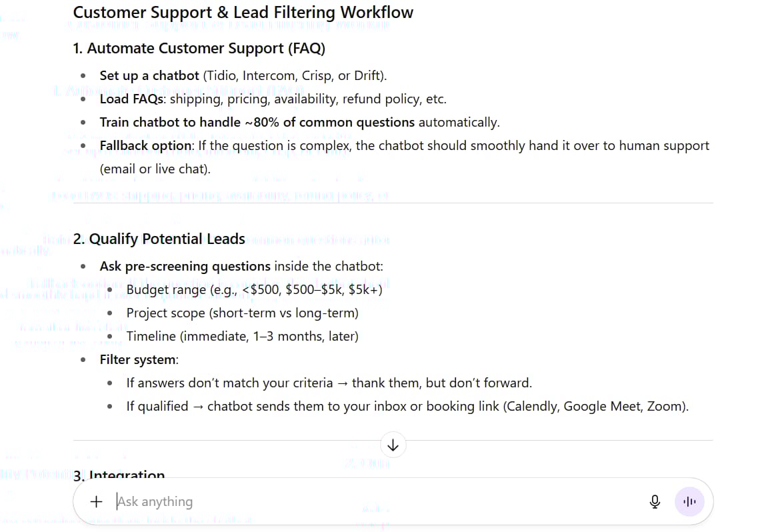Select the "1. Automate Customer Support (FAQ)" heading
This screenshot has width=770, height=532.
[199, 48]
